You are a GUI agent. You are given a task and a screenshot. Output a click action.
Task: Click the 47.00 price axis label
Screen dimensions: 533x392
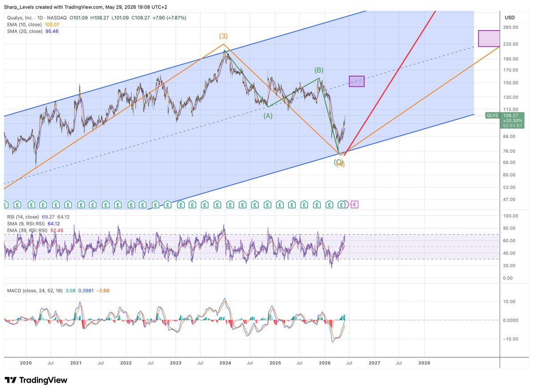509,200
